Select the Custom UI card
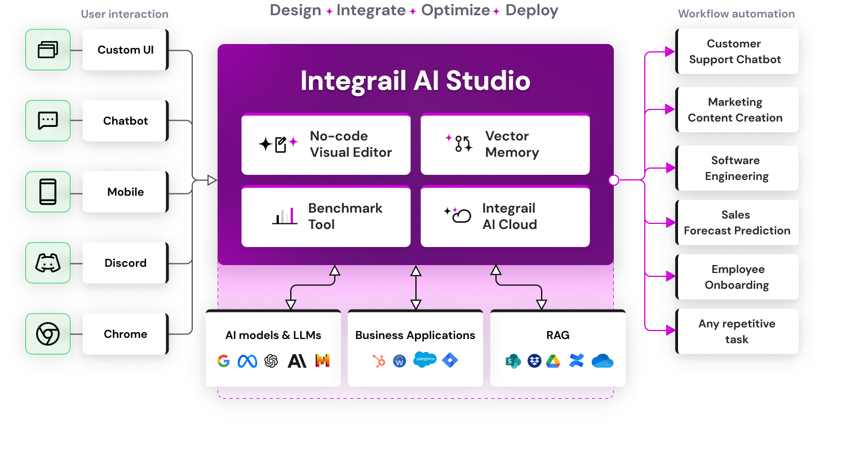This screenshot has width=868, height=476. [x=126, y=50]
